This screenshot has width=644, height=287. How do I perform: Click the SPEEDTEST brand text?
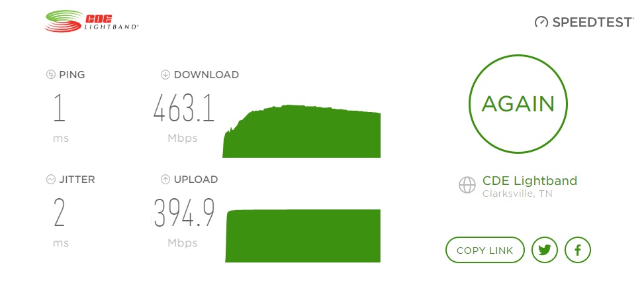click(x=591, y=22)
